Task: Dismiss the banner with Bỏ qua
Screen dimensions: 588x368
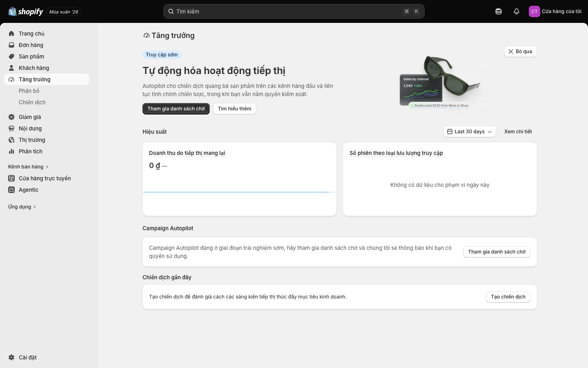Action: pyautogui.click(x=521, y=52)
